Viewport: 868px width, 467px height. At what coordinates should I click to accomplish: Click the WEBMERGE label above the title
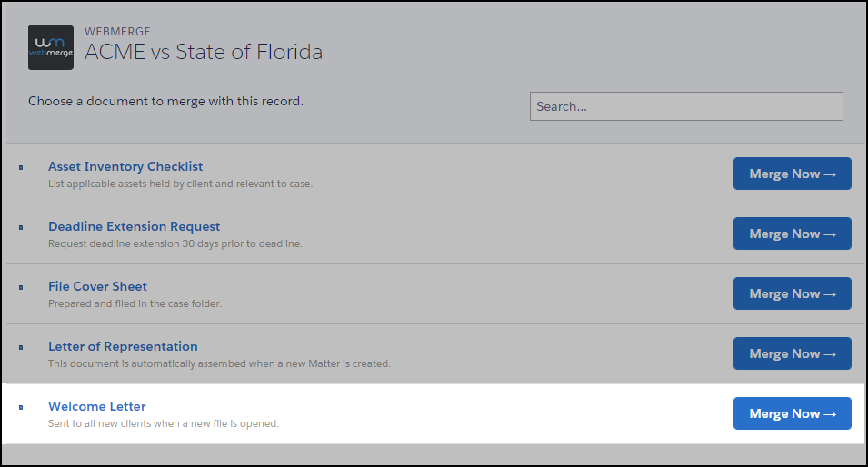(x=117, y=32)
